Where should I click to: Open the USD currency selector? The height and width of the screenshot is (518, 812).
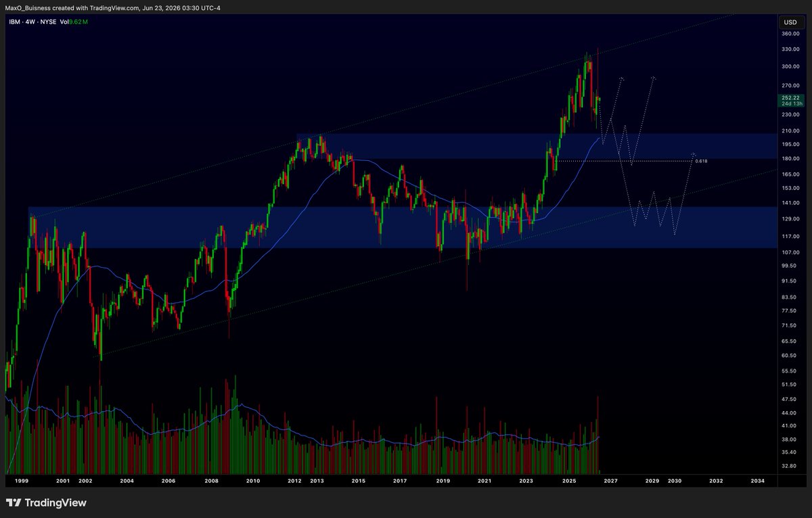click(x=792, y=21)
